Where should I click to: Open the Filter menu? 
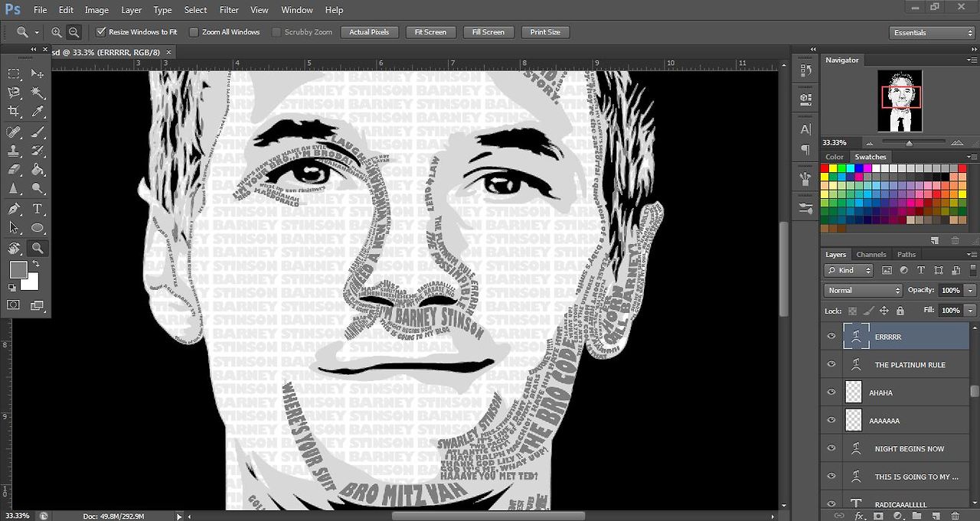229,10
